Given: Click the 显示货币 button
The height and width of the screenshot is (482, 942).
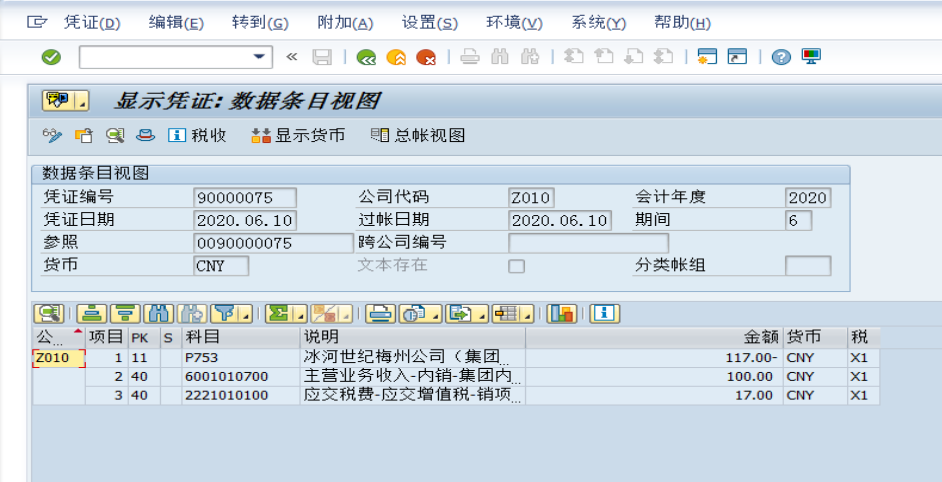Looking at the screenshot, I should [x=298, y=136].
